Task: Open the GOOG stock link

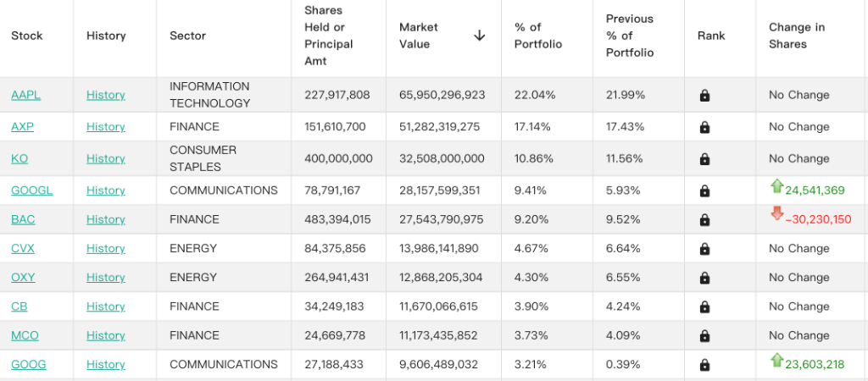Action: (x=28, y=364)
